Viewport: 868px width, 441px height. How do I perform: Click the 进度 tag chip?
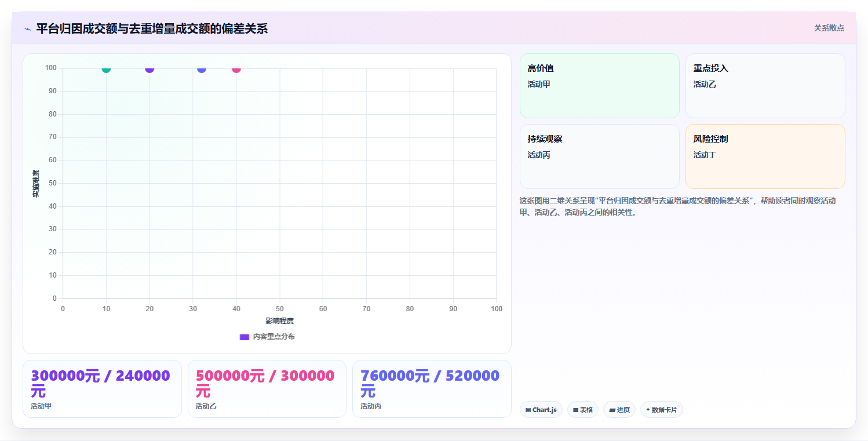point(619,410)
